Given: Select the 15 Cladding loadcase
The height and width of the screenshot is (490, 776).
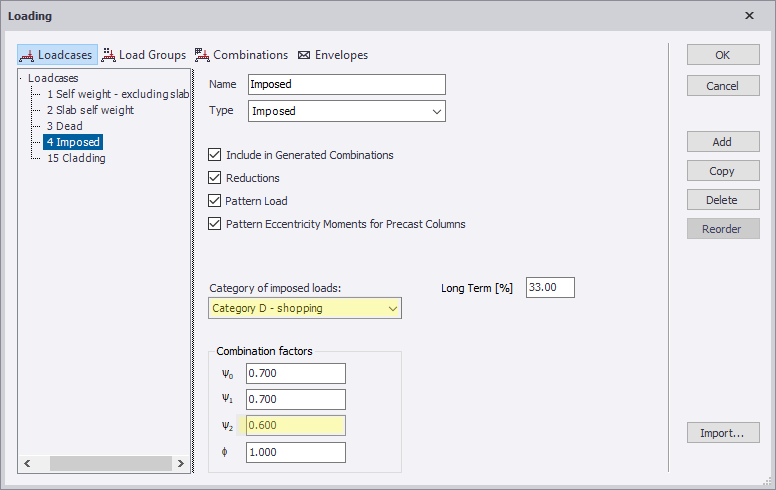Looking at the screenshot, I should coord(76,158).
